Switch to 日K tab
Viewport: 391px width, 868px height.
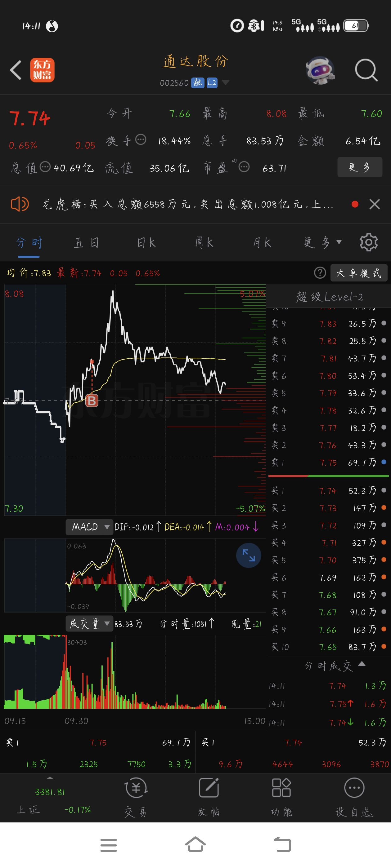point(146,243)
